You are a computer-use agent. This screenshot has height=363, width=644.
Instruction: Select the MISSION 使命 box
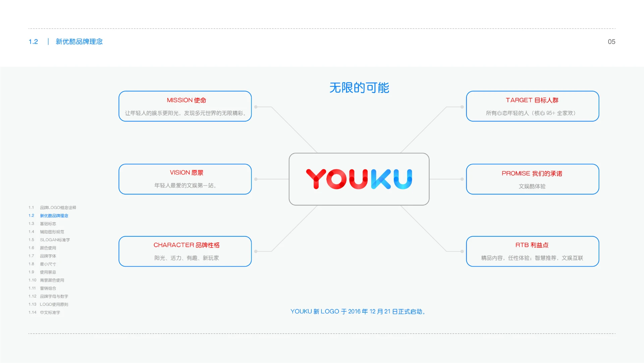(185, 106)
